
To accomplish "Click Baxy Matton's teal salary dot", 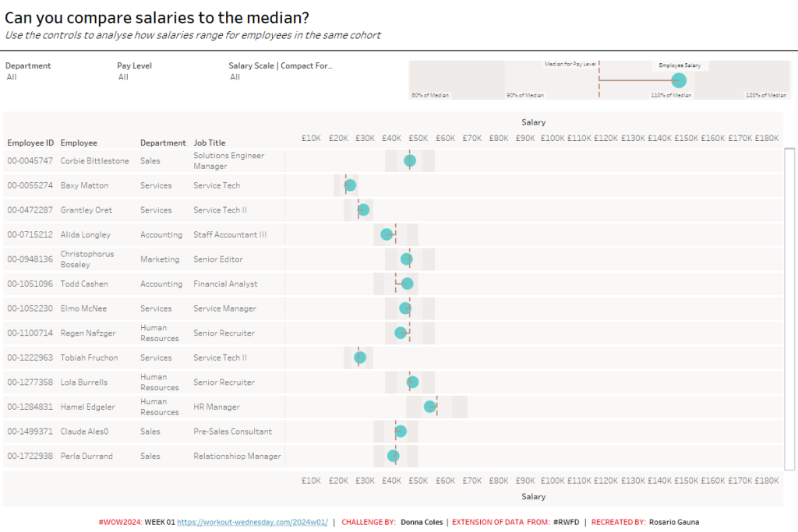I will click(350, 185).
